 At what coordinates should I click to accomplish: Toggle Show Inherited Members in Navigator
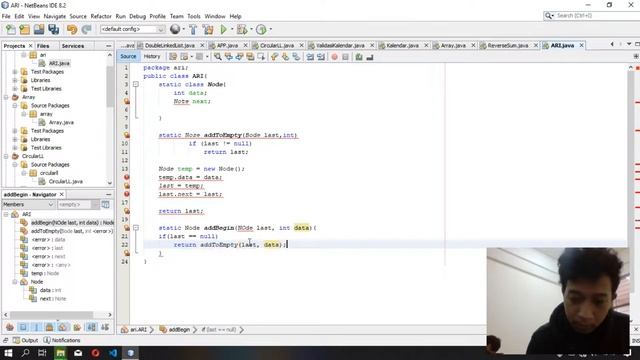tap(10, 327)
